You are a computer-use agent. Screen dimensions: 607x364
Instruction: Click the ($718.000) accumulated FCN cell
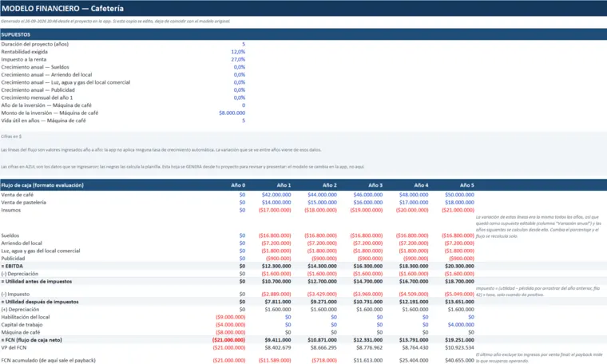point(324,360)
